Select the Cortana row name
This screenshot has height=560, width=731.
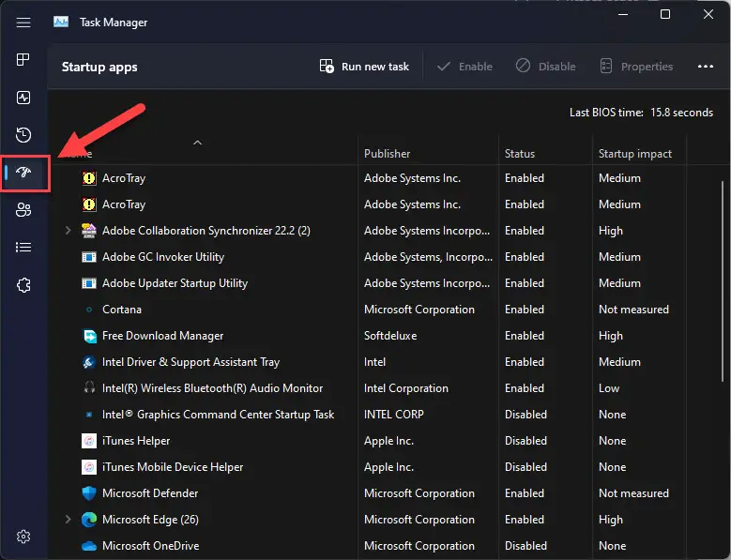[x=122, y=310]
